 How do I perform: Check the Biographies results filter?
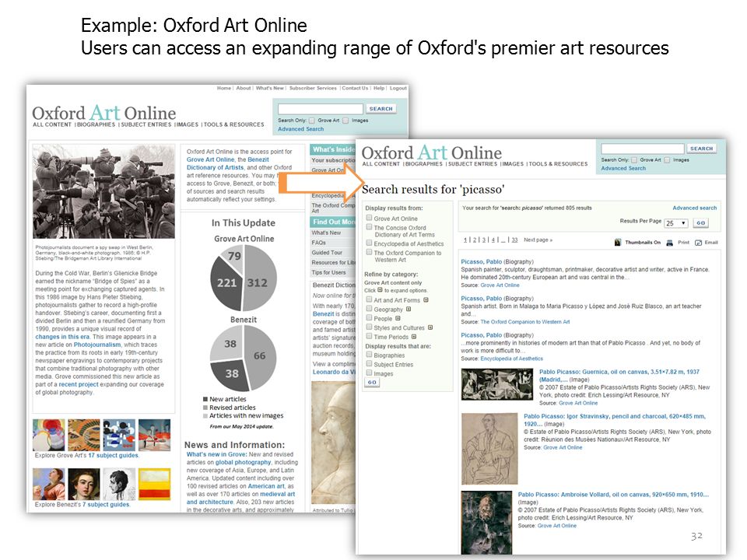coord(369,355)
